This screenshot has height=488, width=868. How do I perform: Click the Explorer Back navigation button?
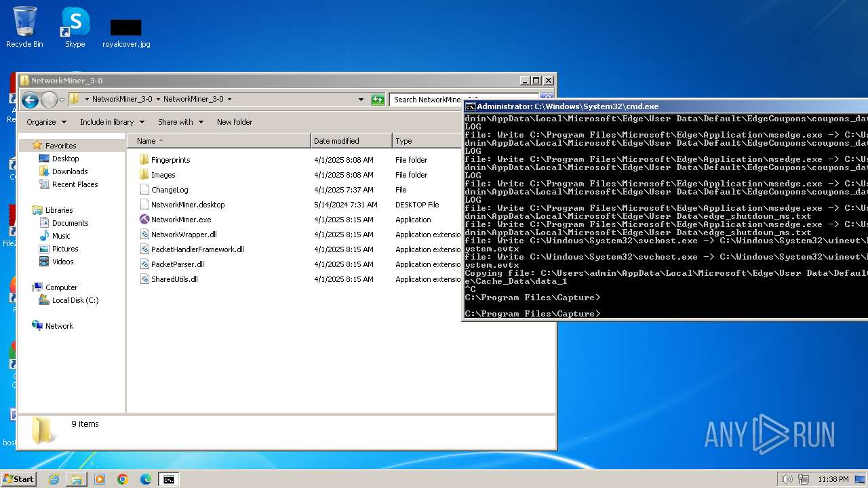click(30, 100)
